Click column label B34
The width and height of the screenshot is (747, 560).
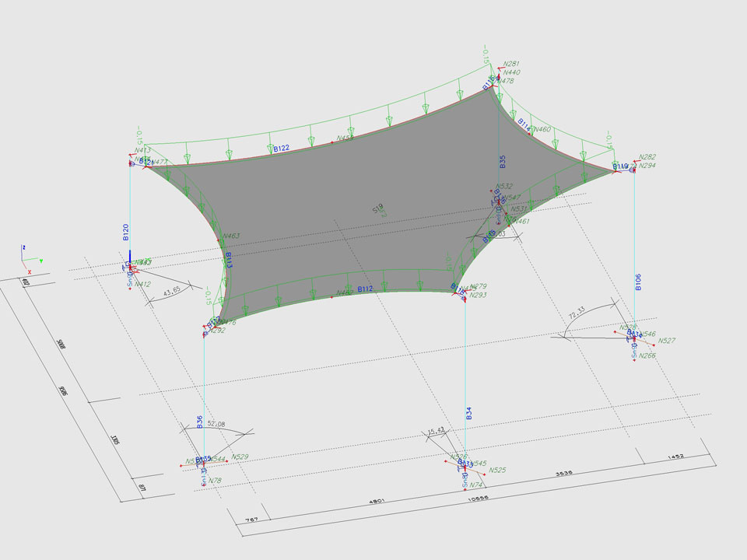pos(469,414)
